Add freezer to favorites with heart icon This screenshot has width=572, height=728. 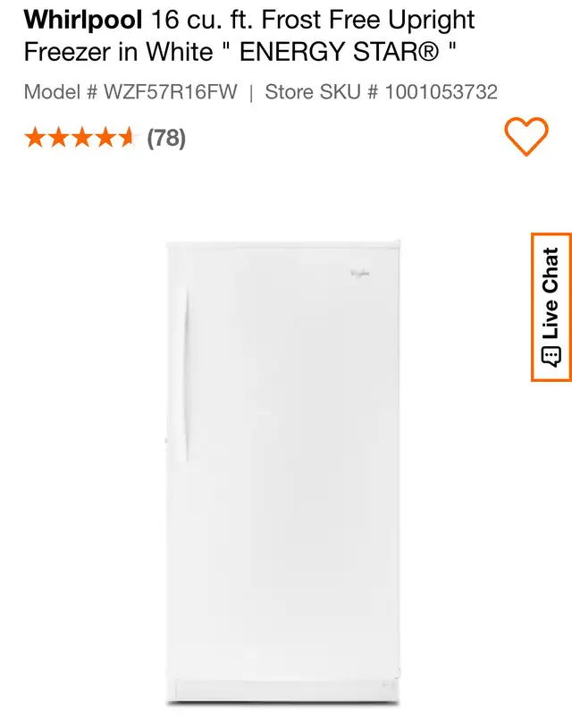tap(526, 136)
